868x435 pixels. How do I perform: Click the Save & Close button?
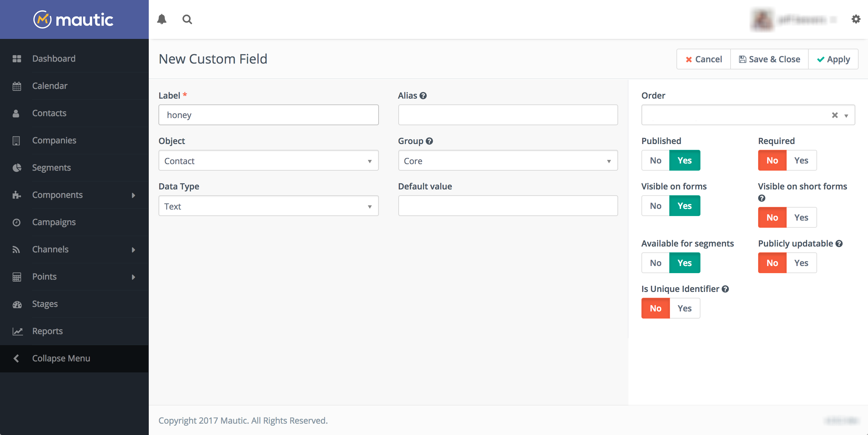(769, 59)
